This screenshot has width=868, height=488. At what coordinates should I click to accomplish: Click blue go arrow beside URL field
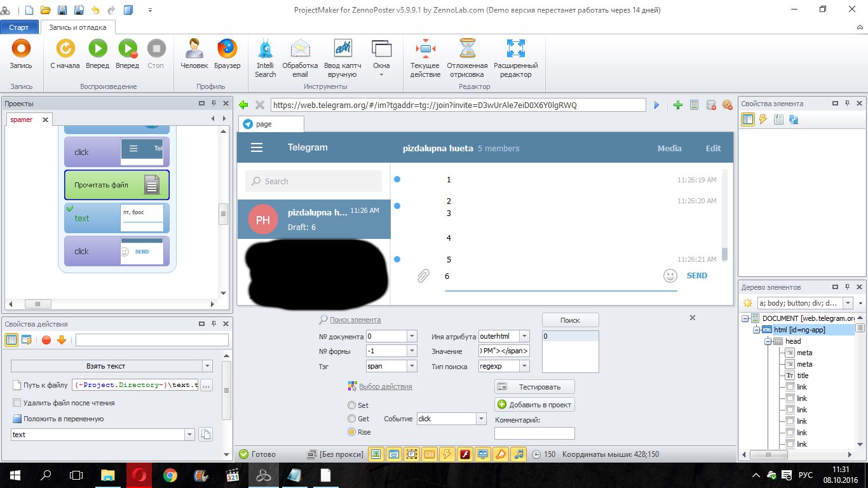tap(657, 105)
